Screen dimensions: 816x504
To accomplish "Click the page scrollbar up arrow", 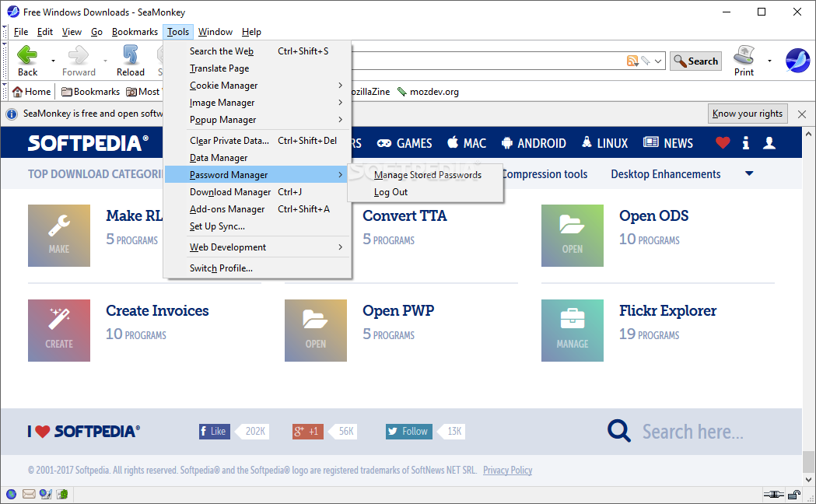I will [x=808, y=134].
